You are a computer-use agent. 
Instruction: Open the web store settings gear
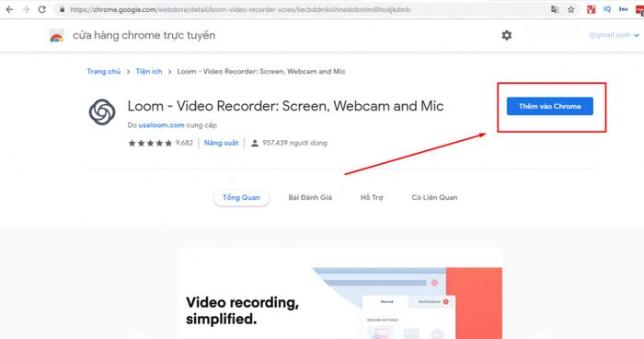pyautogui.click(x=507, y=35)
